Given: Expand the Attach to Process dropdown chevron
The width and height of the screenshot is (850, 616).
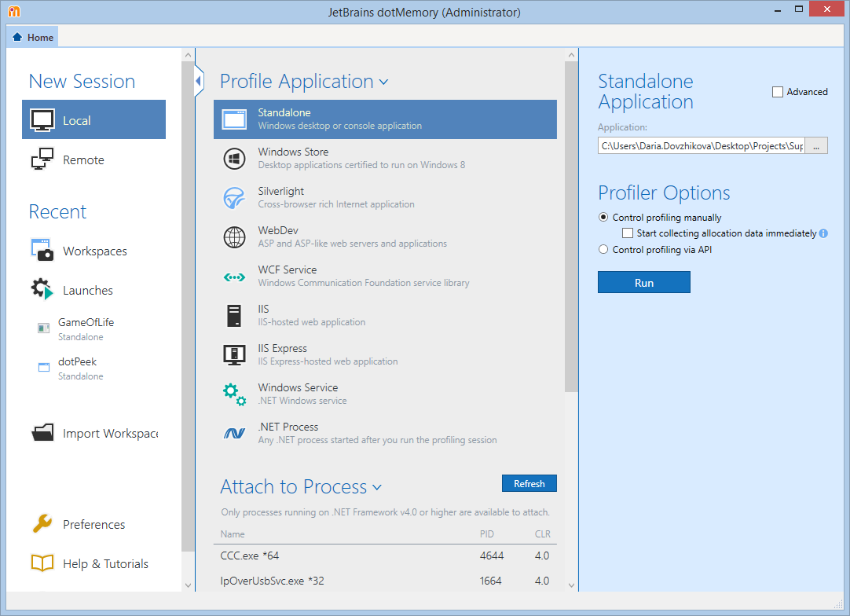Looking at the screenshot, I should tap(377, 487).
